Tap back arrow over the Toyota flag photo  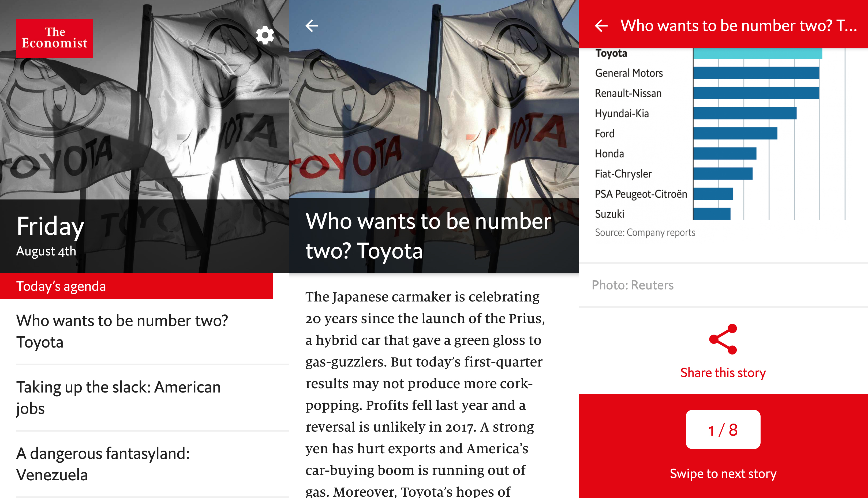pyautogui.click(x=312, y=26)
